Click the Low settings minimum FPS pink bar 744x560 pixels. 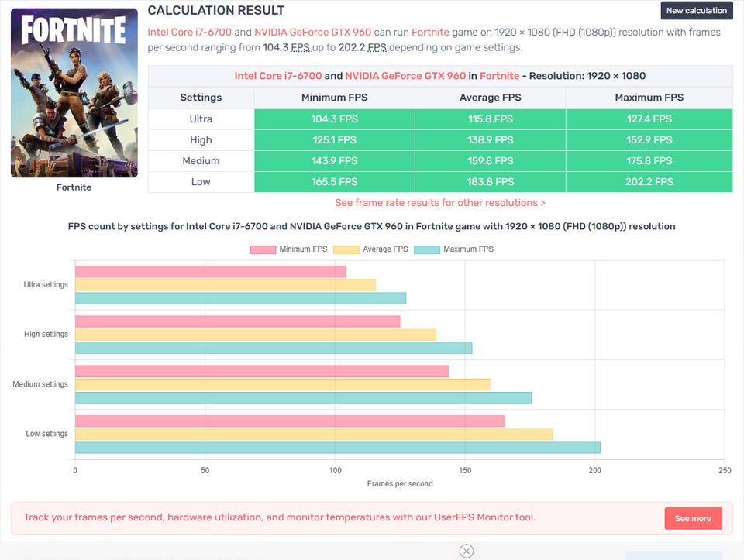tap(291, 421)
